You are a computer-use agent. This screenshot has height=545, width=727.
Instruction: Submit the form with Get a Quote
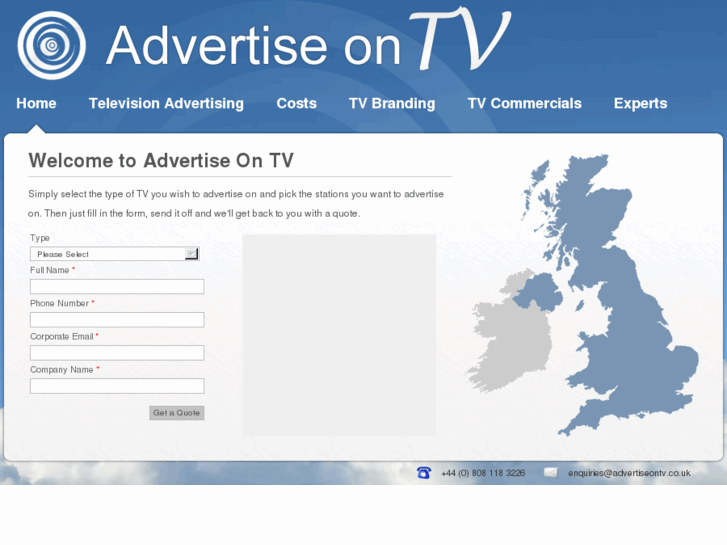tap(177, 413)
